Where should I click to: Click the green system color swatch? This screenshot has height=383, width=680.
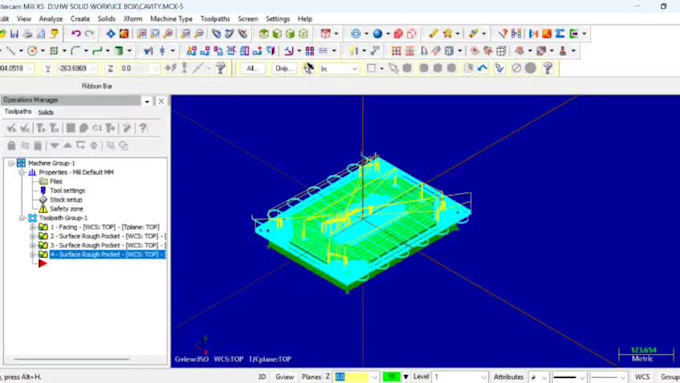(x=391, y=377)
